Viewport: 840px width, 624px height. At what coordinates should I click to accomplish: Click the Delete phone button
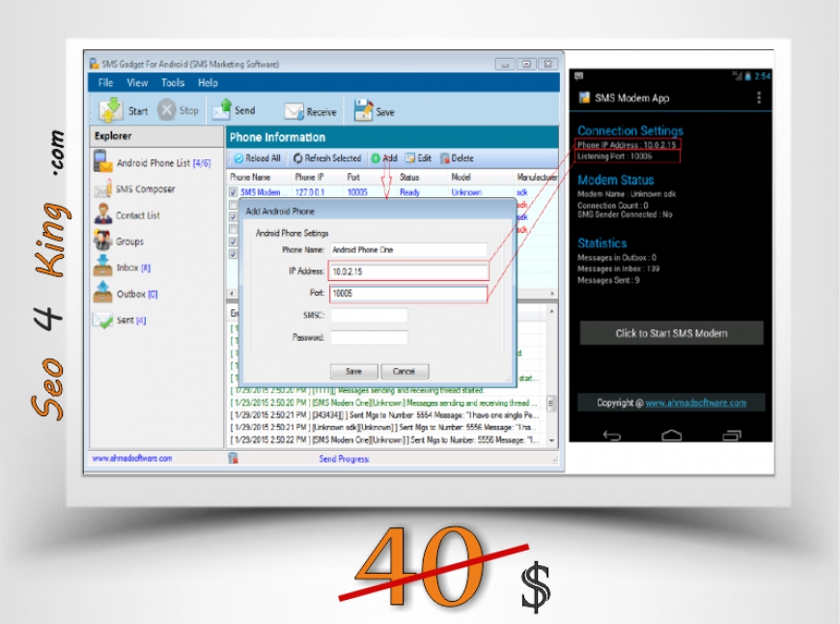[457, 158]
